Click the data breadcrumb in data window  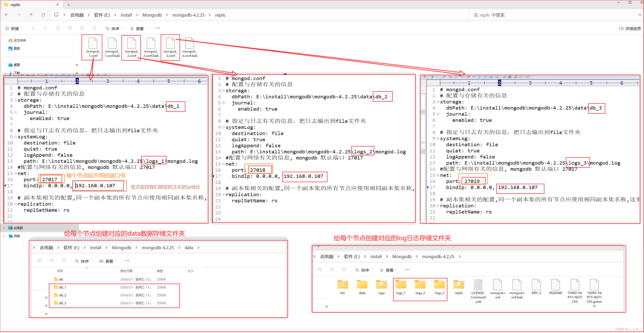[189, 248]
